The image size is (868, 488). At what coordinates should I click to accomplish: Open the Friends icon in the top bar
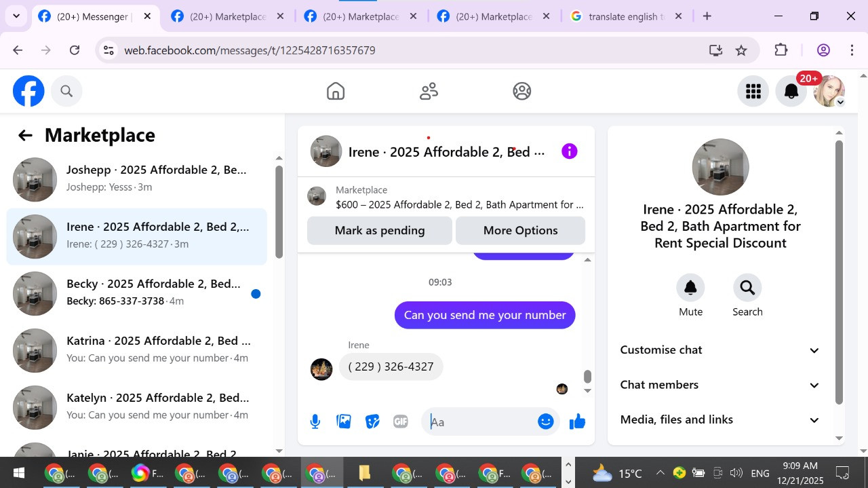point(429,91)
